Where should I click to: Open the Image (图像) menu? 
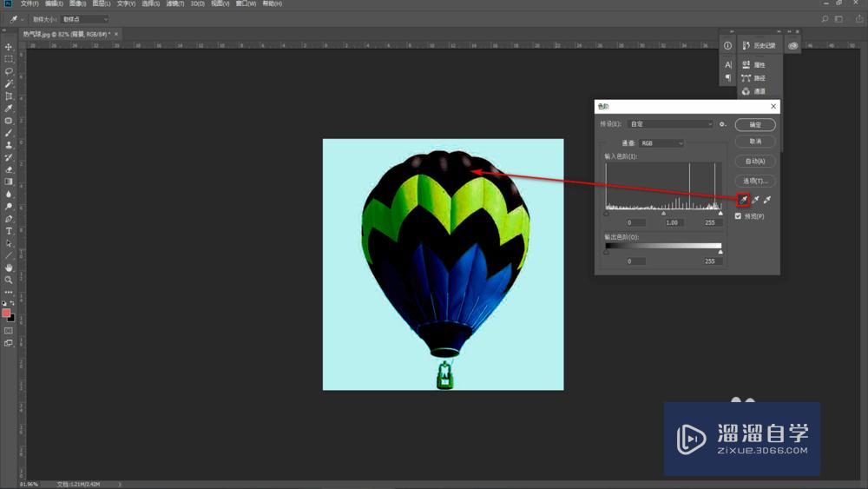point(77,4)
